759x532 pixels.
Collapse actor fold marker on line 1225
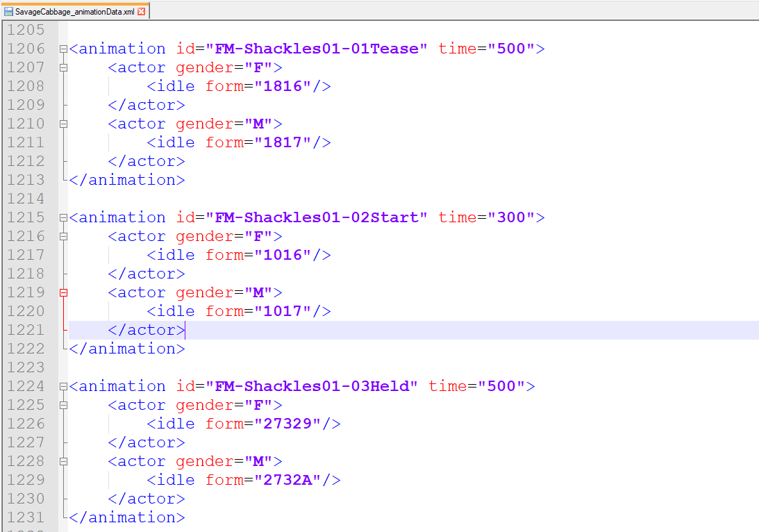pyautogui.click(x=63, y=405)
